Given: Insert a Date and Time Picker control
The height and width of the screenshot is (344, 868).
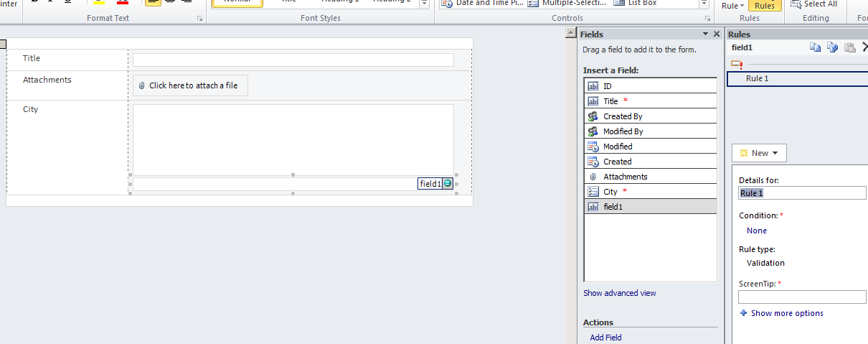Looking at the screenshot, I should [x=482, y=4].
